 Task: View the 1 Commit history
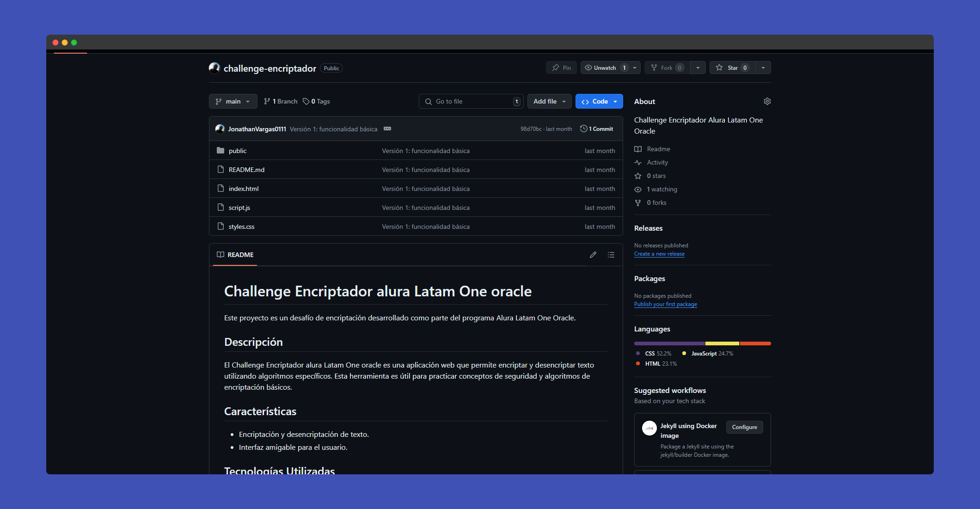point(597,129)
